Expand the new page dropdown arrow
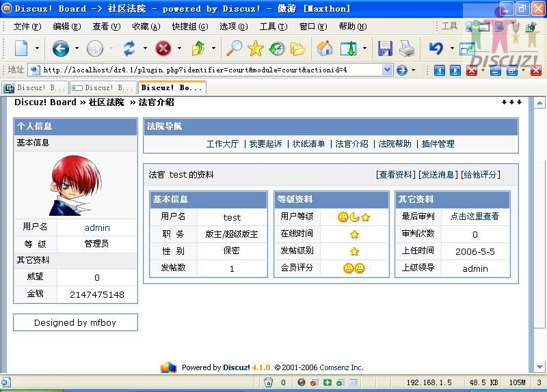547x392 pixels. tap(37, 48)
